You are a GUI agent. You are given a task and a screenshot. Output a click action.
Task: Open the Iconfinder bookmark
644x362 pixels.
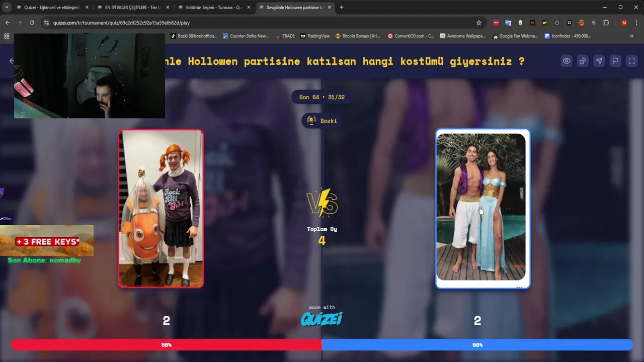point(568,36)
